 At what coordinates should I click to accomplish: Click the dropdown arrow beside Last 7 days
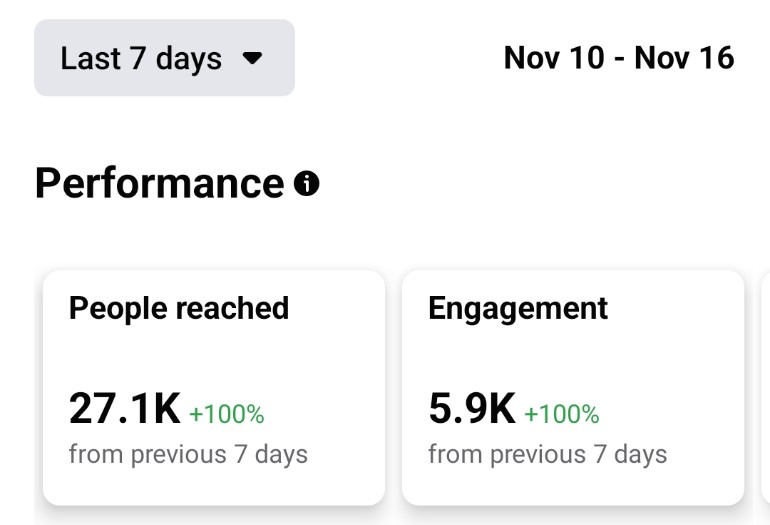click(x=252, y=58)
